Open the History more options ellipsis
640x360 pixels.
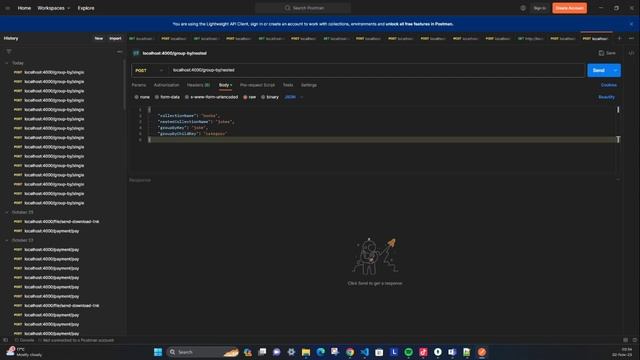click(119, 52)
